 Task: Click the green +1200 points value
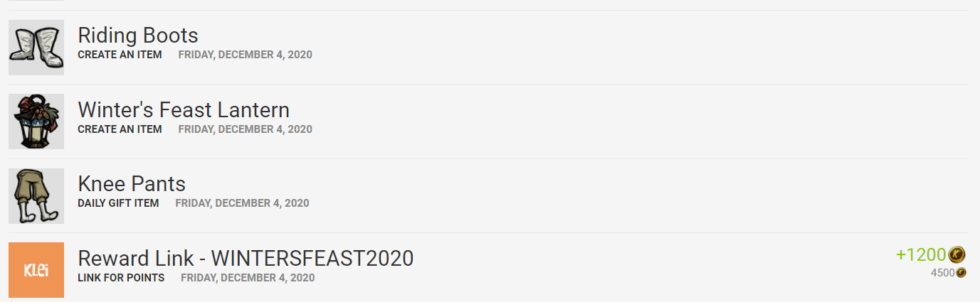921,254
